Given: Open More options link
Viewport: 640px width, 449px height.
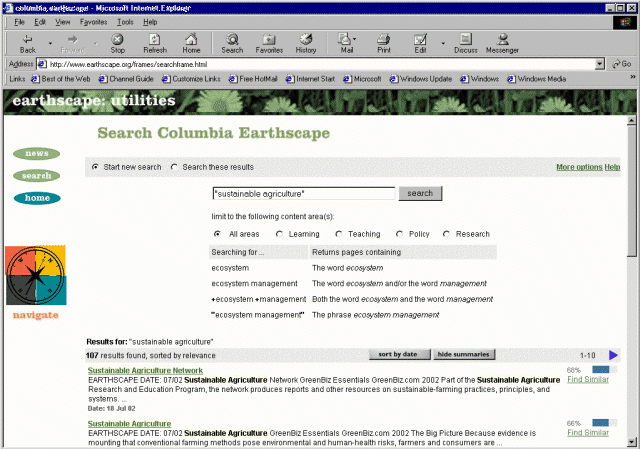Looking at the screenshot, I should click(579, 167).
